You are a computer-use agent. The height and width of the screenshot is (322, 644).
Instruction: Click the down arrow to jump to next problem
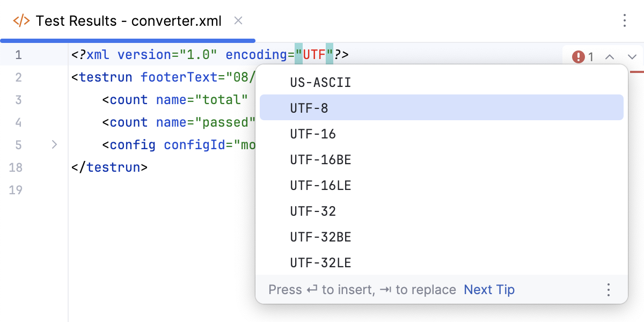[x=632, y=56]
